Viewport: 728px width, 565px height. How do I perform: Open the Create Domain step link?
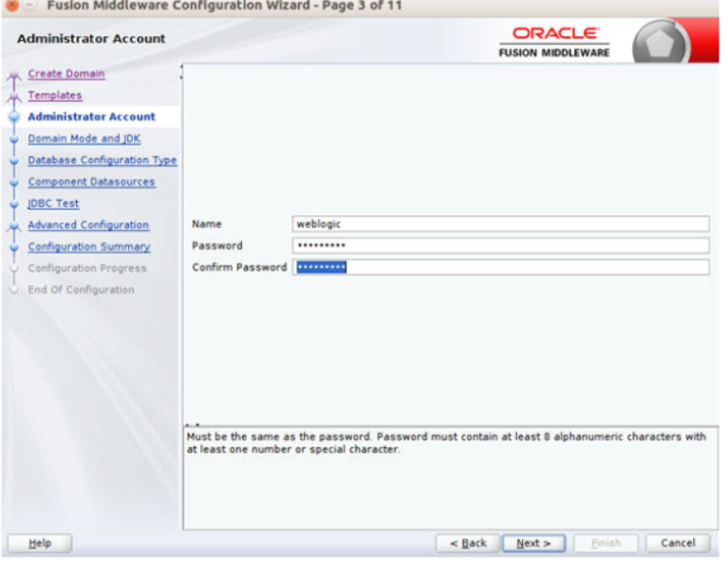coord(65,74)
